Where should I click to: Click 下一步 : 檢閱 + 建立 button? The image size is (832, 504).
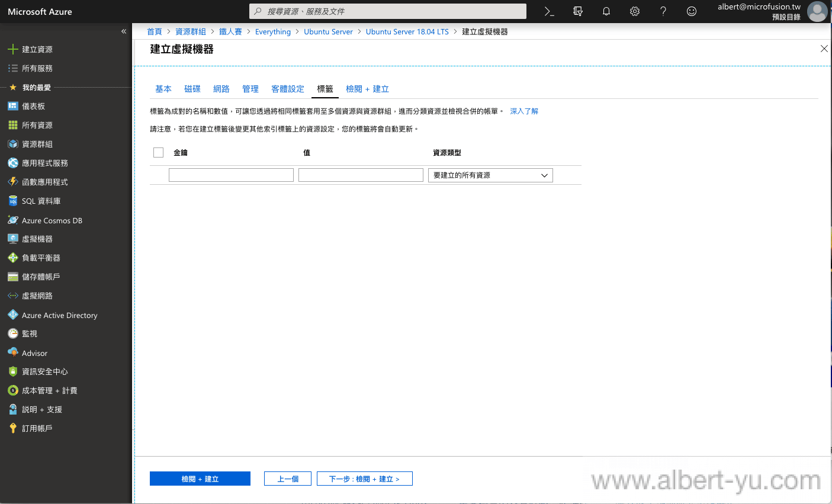(364, 479)
